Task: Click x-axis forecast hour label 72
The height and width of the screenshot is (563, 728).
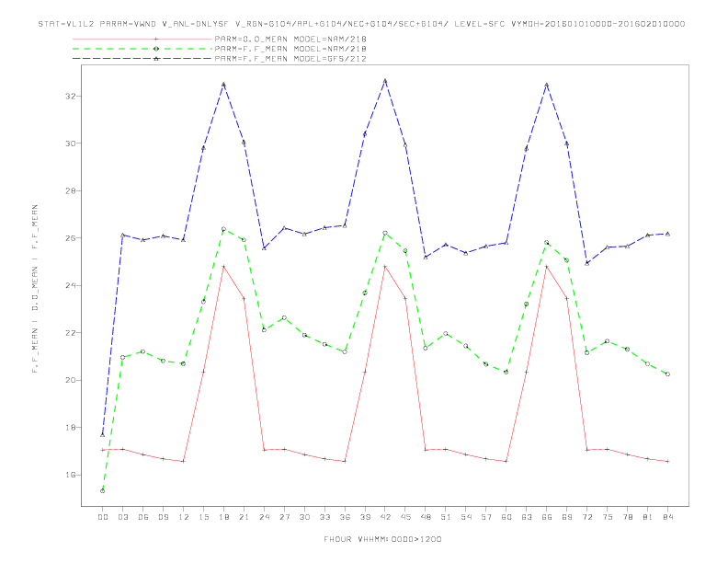Action: tap(586, 517)
